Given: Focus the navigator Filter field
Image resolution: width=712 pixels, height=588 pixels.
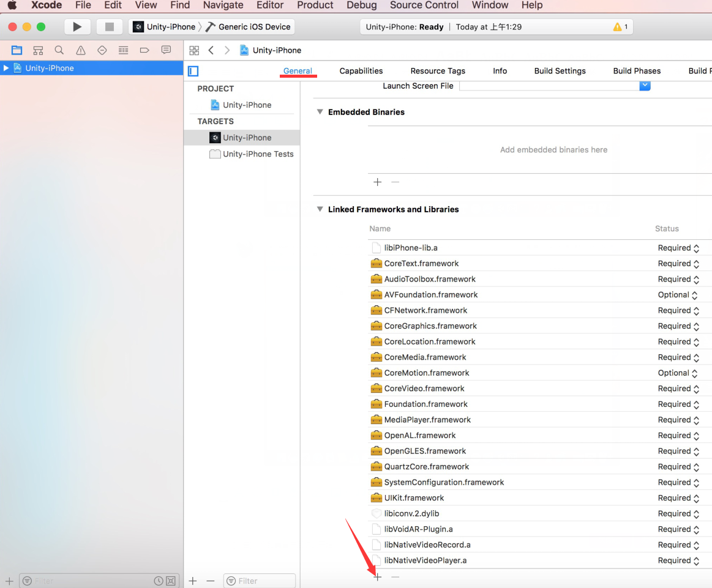Looking at the screenshot, I should point(99,581).
